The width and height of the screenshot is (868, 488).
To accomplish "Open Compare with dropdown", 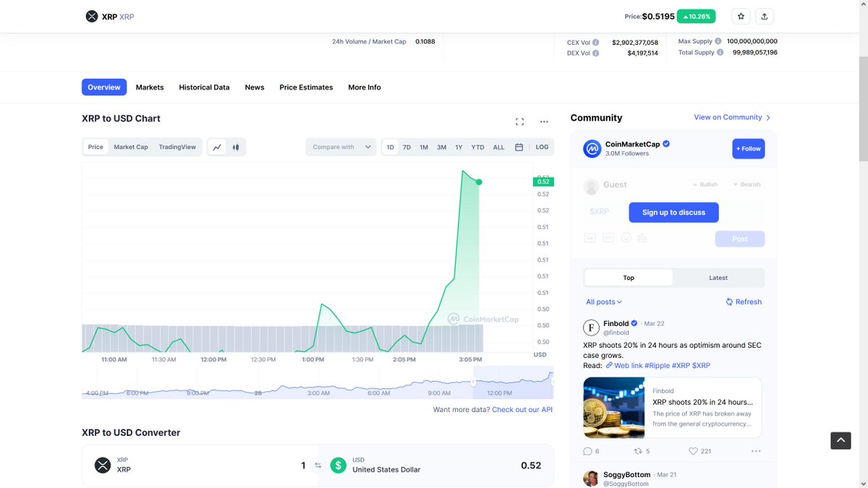I will pyautogui.click(x=341, y=147).
